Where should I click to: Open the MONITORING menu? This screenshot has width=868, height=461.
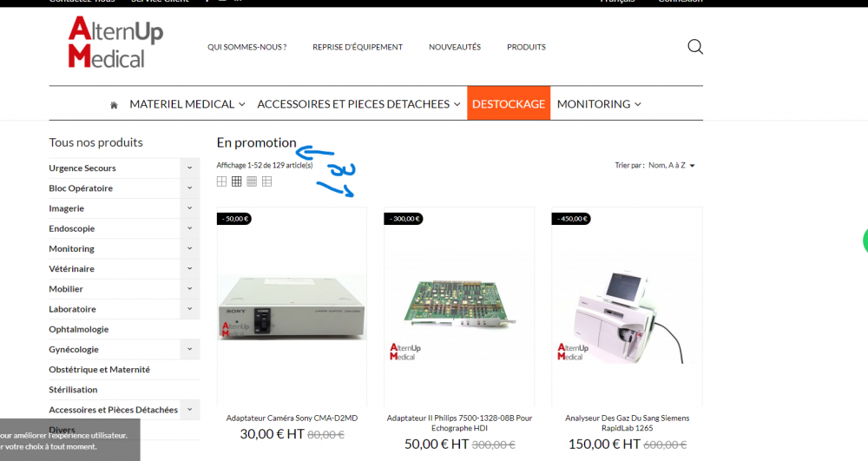tap(599, 104)
